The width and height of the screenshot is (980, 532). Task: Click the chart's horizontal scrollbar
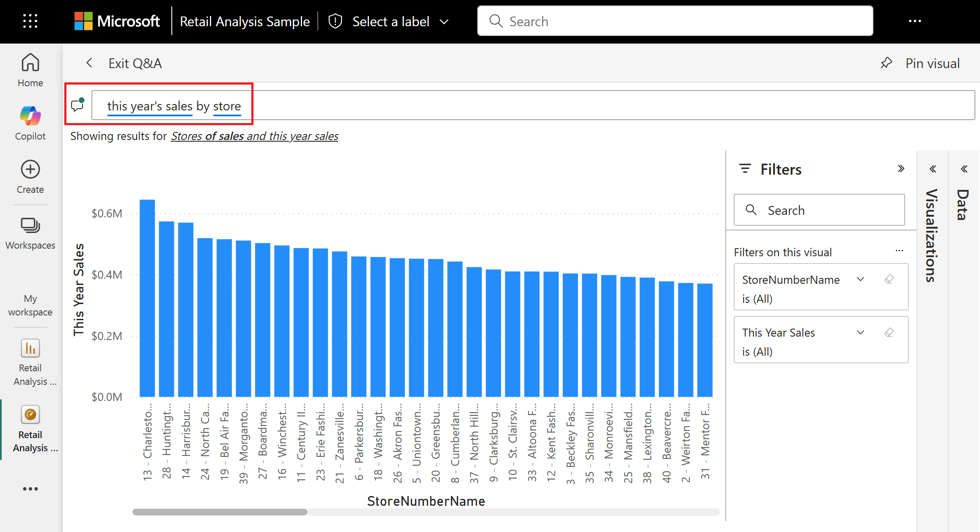(x=220, y=512)
